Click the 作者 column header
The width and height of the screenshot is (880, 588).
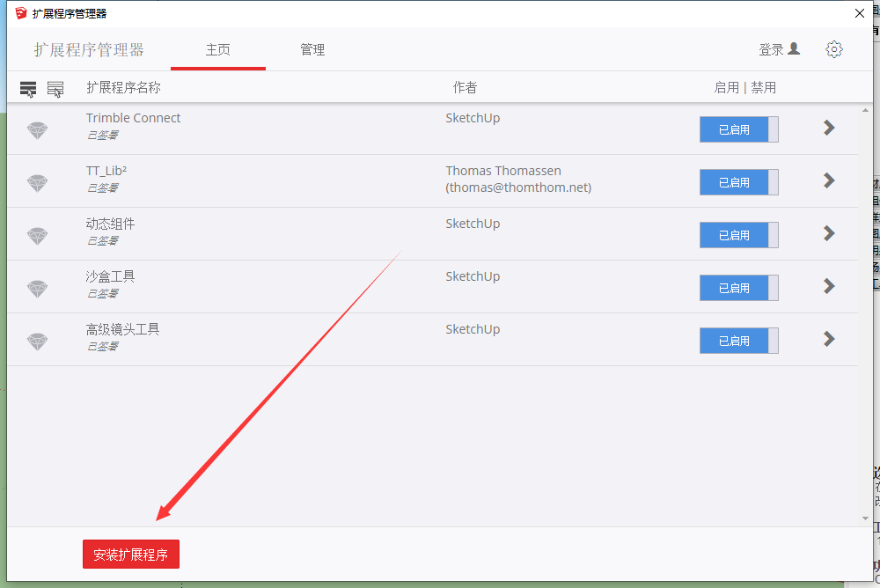[x=465, y=88]
